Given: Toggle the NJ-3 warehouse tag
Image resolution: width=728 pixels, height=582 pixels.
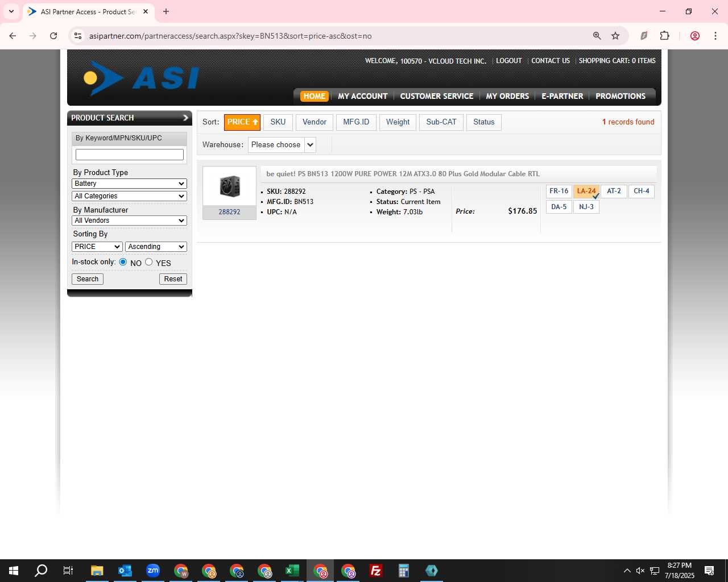Looking at the screenshot, I should pyautogui.click(x=586, y=207).
